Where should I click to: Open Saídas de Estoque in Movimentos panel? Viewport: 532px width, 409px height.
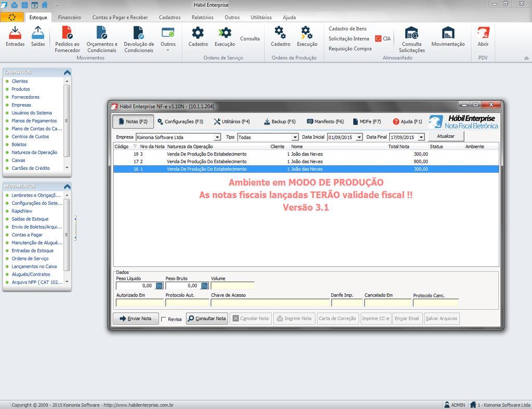[x=30, y=219]
